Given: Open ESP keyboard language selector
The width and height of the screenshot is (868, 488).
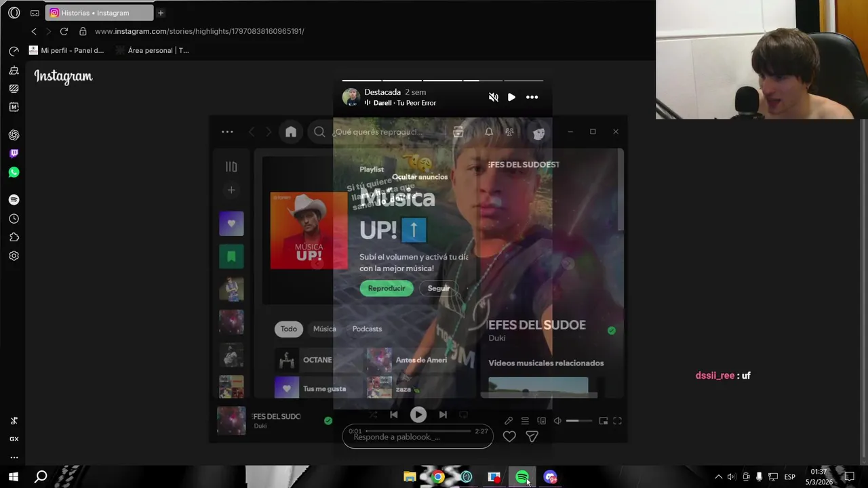Looking at the screenshot, I should click(790, 477).
